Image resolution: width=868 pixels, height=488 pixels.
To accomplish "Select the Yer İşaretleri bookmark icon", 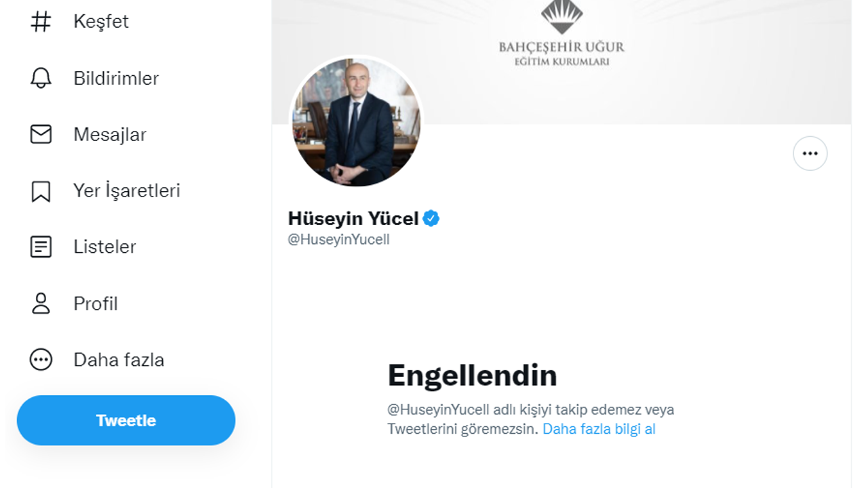I will tap(41, 191).
